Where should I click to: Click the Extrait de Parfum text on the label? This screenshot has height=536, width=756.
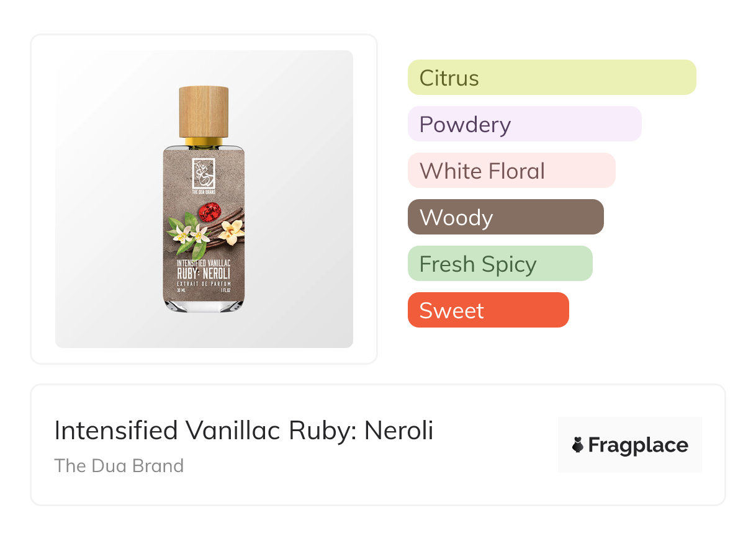pyautogui.click(x=204, y=283)
